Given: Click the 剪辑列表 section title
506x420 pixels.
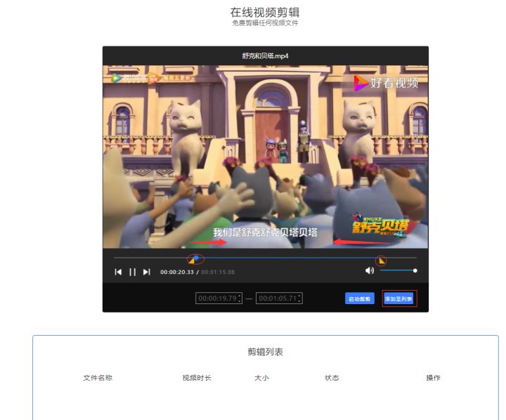Looking at the screenshot, I should click(x=265, y=352).
